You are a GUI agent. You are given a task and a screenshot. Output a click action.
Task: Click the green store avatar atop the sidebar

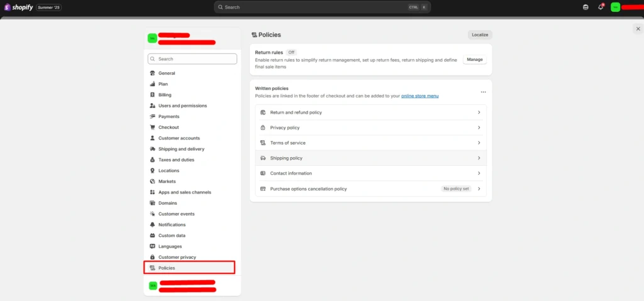(152, 38)
